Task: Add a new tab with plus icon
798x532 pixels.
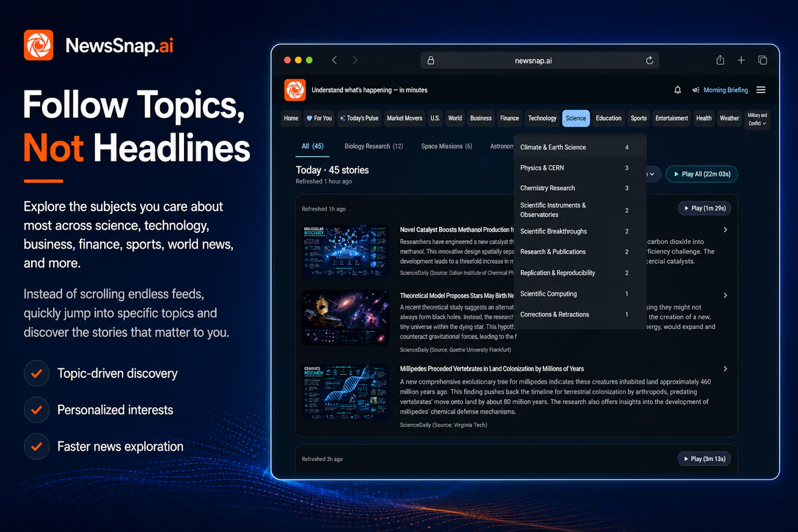Action: [741, 60]
